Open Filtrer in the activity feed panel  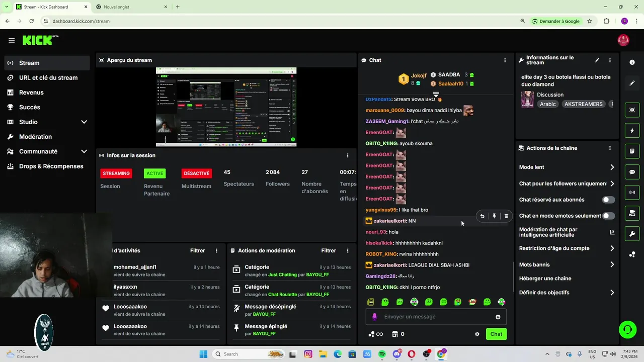[x=197, y=250]
